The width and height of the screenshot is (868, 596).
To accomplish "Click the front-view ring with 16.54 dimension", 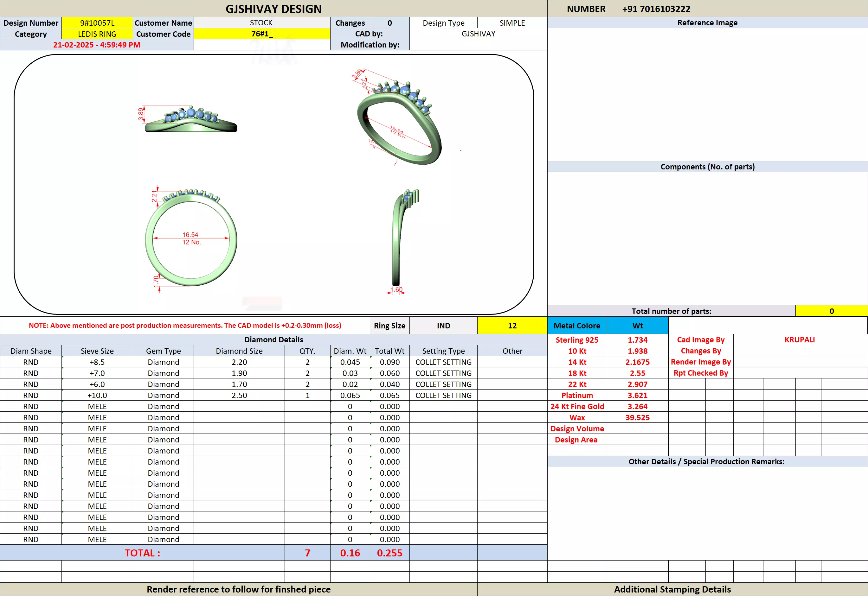I will [191, 239].
